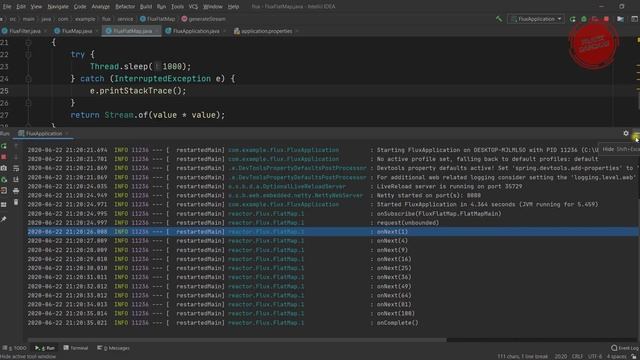Dump threads using the camera icon
The image size is (640, 360).
coord(4,168)
